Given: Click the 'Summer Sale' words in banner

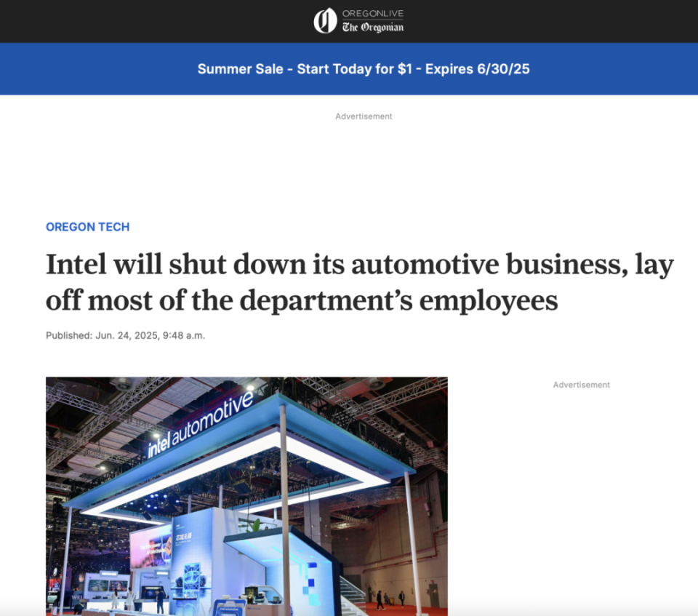Looking at the screenshot, I should pos(241,69).
